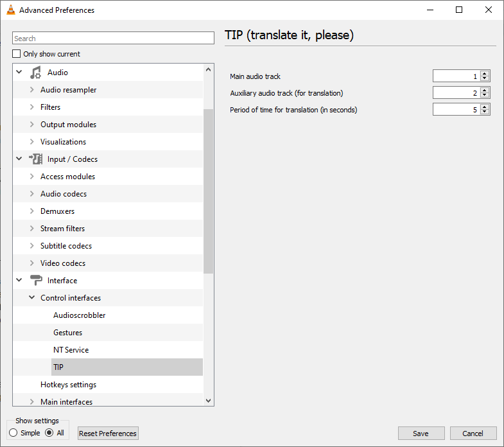The image size is (504, 447).
Task: Expand the Video codecs node
Action: point(32,263)
